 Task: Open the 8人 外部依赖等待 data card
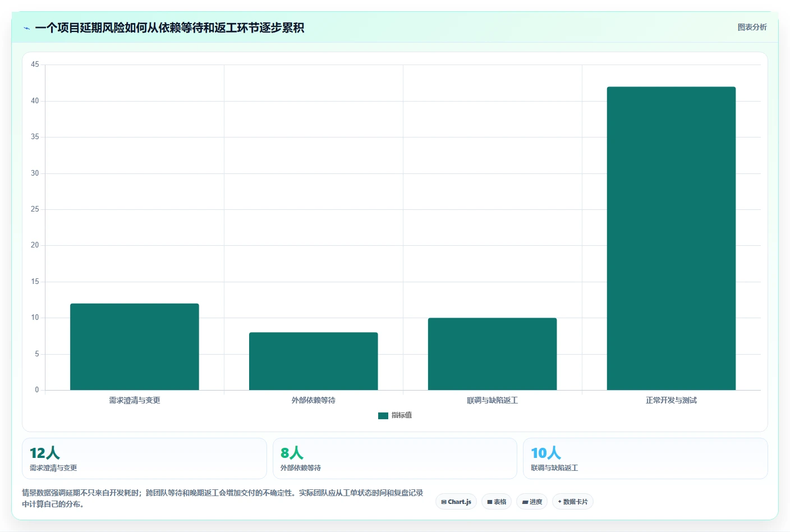[395, 458]
